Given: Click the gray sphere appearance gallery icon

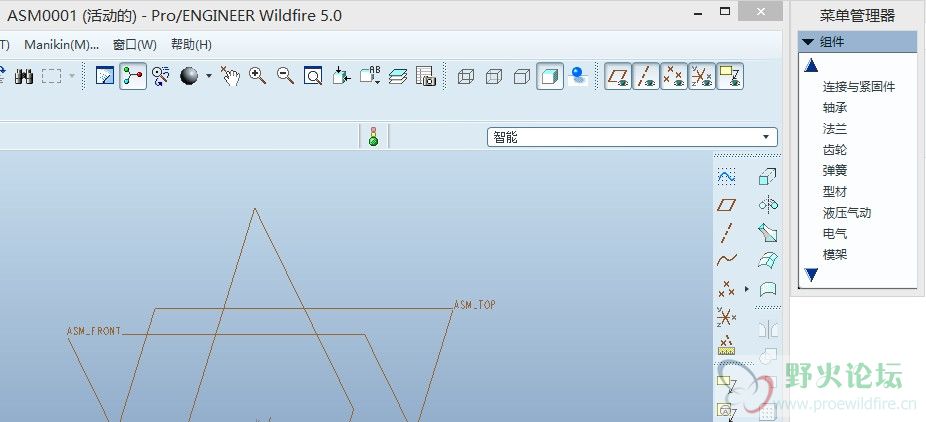Looking at the screenshot, I should (189, 76).
